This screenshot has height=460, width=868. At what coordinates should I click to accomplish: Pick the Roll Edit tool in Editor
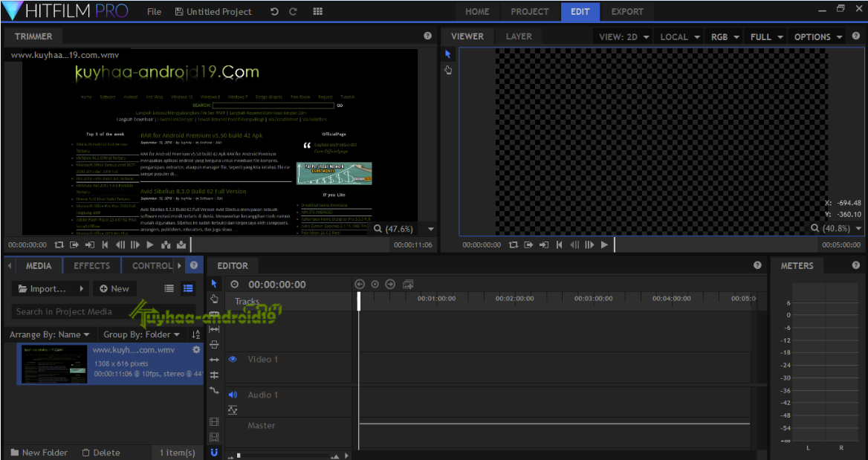[214, 375]
